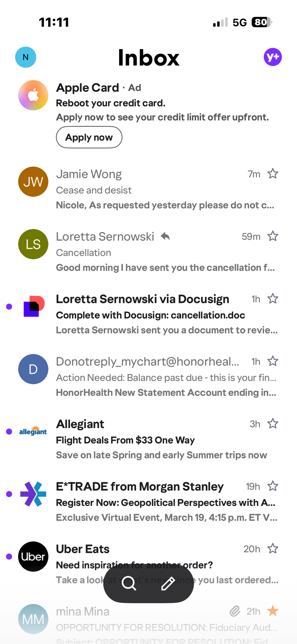The width and height of the screenshot is (297, 644).
Task: Tap the Uber Eats sender avatar
Action: pos(33,556)
